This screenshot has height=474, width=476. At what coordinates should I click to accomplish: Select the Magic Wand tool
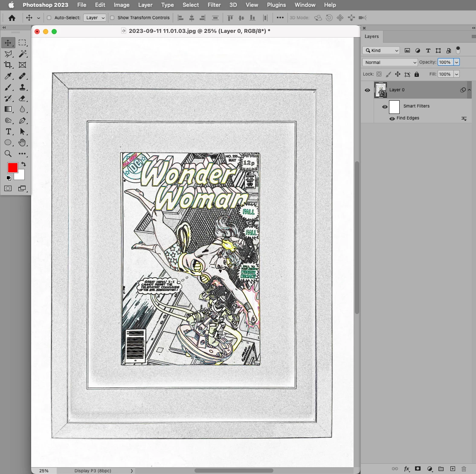[x=22, y=54]
